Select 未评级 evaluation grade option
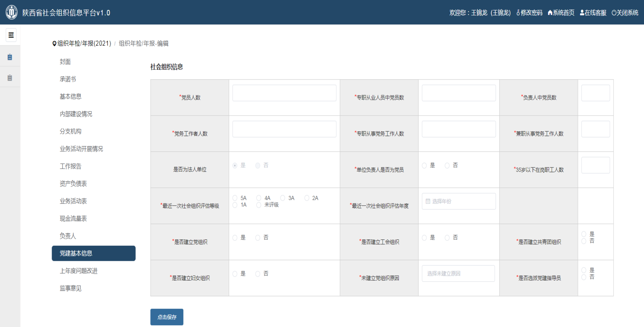This screenshot has width=644, height=327. pyautogui.click(x=259, y=205)
